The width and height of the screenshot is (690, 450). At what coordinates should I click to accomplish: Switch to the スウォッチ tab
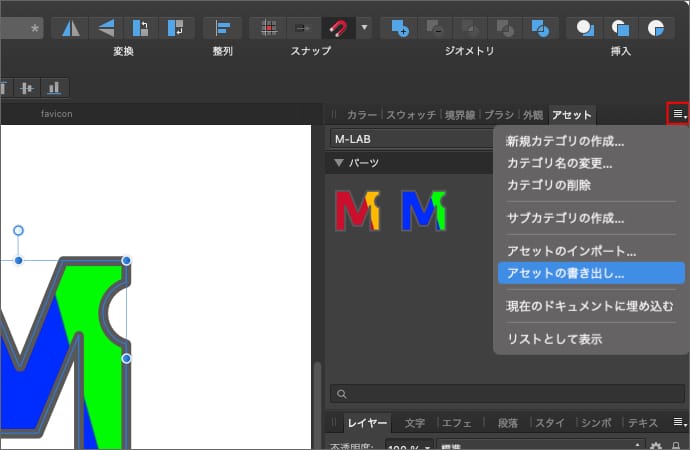(x=411, y=115)
